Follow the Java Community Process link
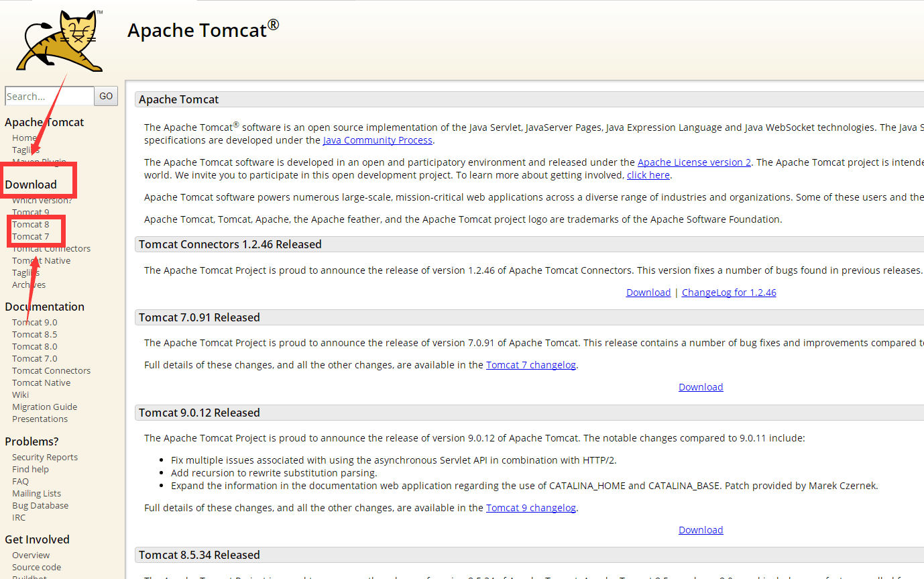 (378, 140)
